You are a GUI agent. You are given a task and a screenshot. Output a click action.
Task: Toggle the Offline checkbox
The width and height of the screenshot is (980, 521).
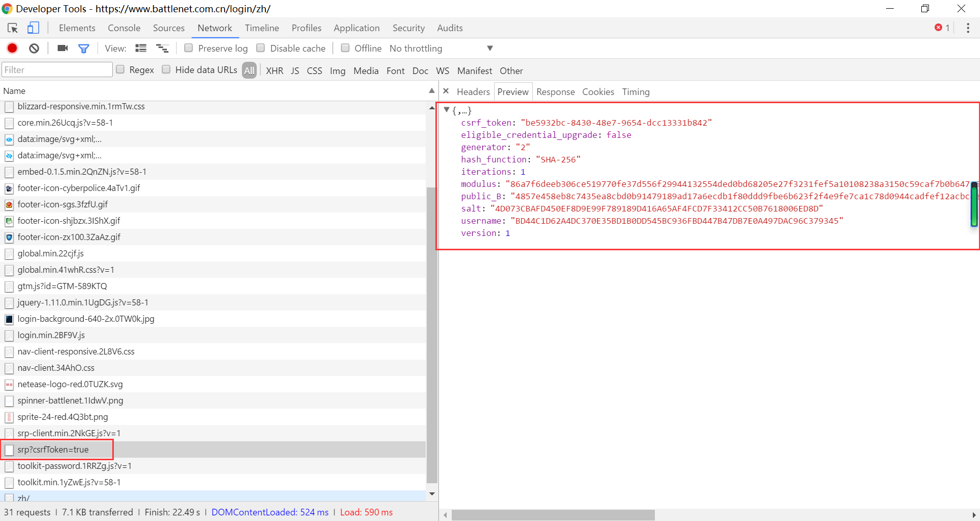pos(345,48)
